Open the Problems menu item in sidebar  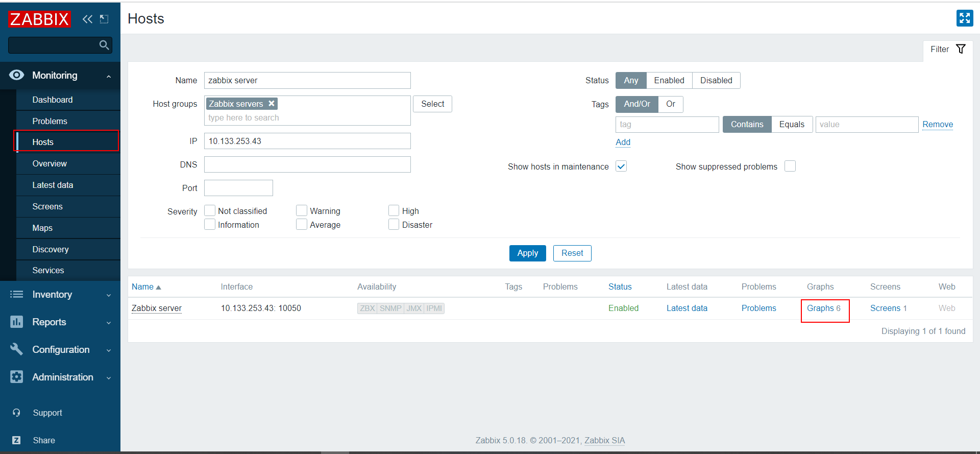click(68, 121)
